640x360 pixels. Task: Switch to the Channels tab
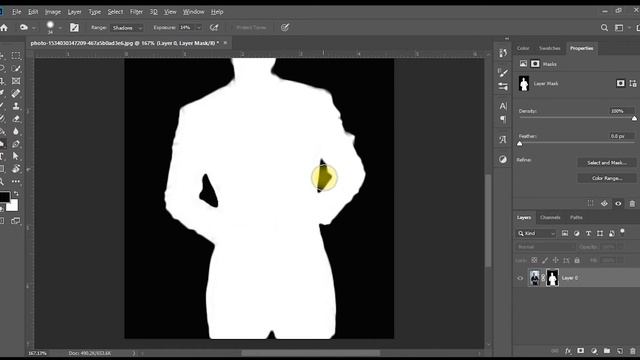(550, 218)
